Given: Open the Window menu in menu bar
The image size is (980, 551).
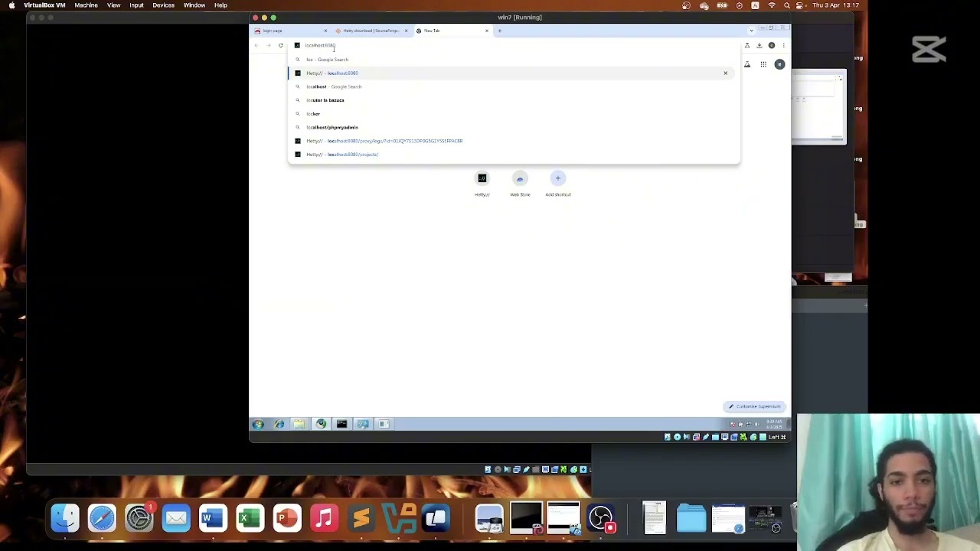Looking at the screenshot, I should click(x=194, y=5).
